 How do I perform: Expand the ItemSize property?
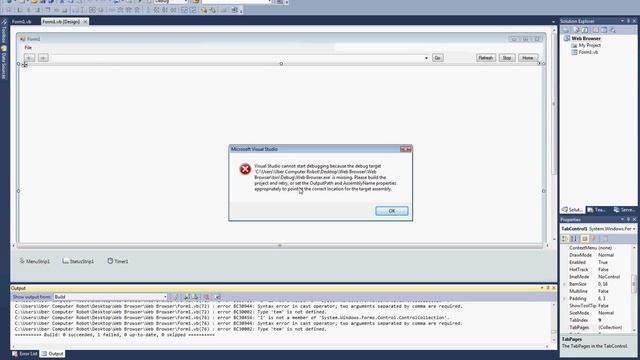tap(564, 284)
